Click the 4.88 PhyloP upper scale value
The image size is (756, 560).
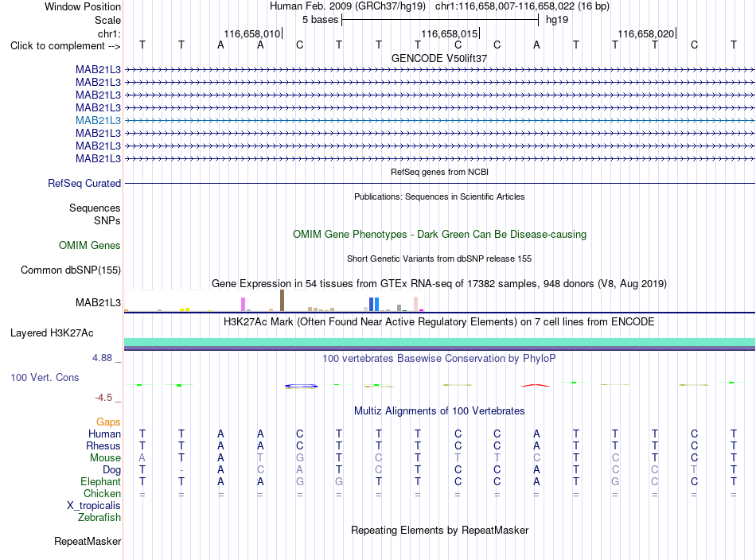[102, 358]
